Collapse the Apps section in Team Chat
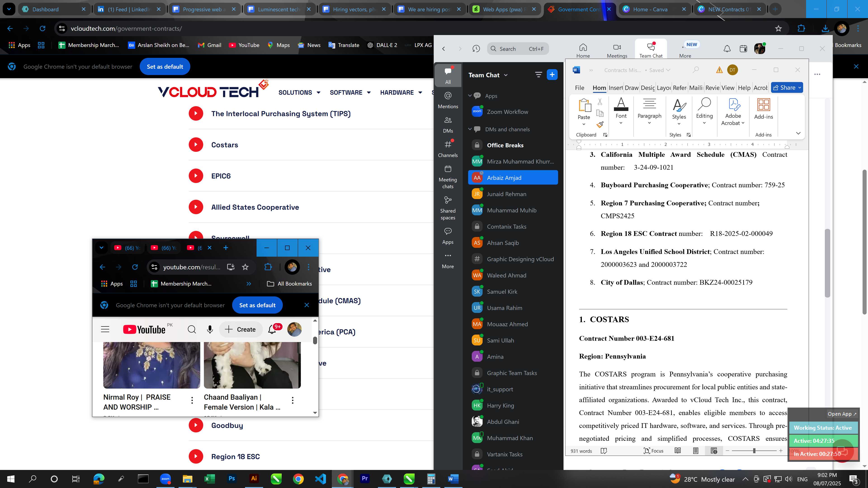868x488 pixels. point(470,96)
